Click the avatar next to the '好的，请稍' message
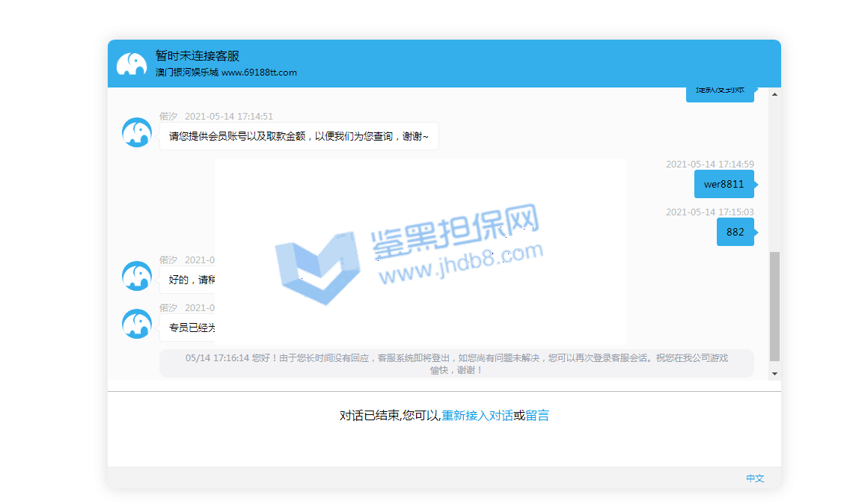The height and width of the screenshot is (504, 841). [x=137, y=276]
